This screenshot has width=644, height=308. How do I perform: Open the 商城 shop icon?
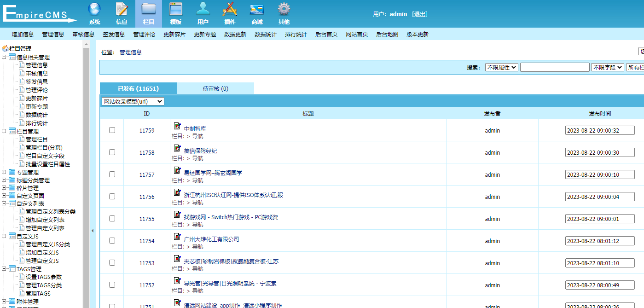point(257,9)
